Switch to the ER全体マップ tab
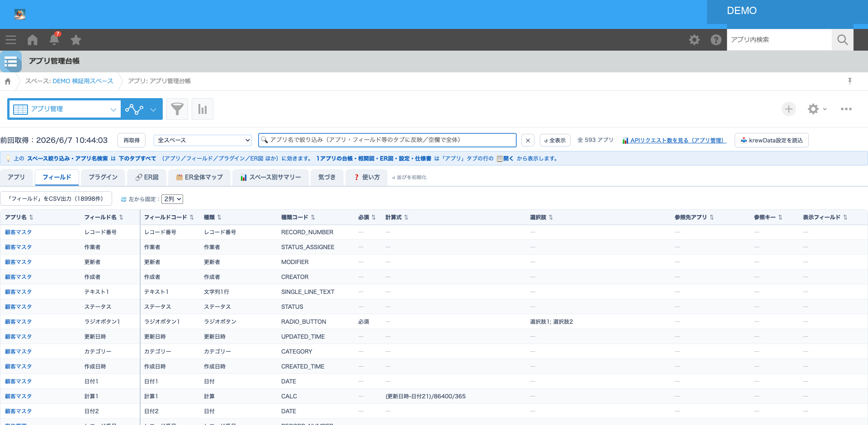868x425 pixels. [199, 177]
